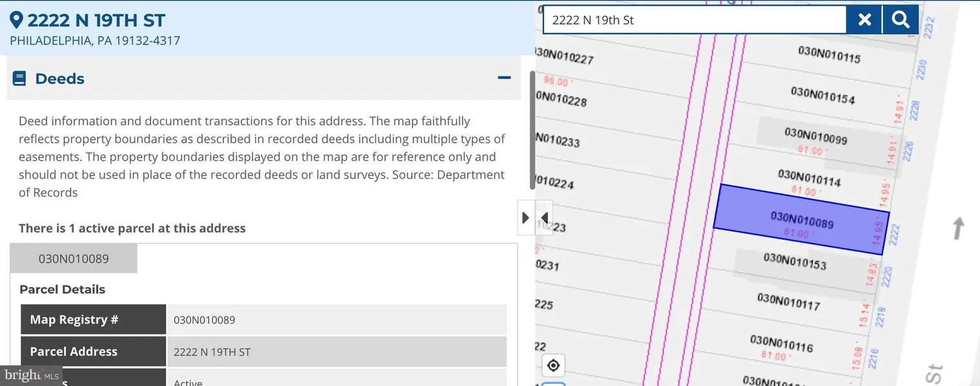Click the Map Registry # row
The image size is (980, 386).
93,320
